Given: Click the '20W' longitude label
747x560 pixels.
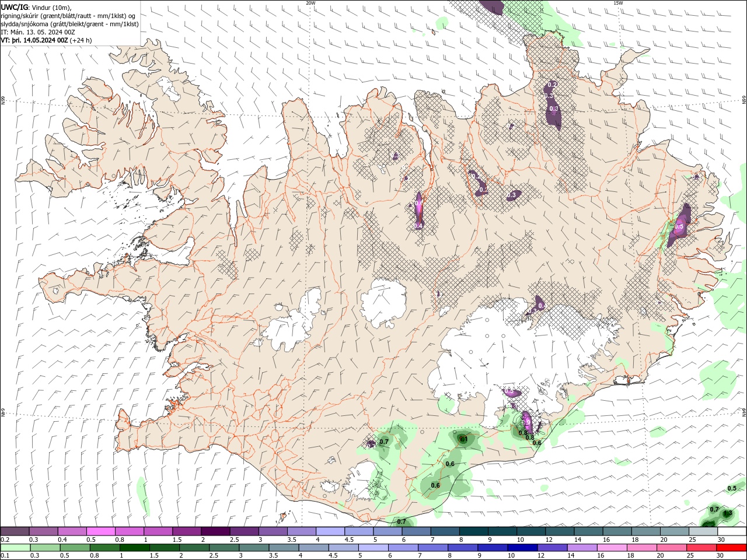Looking at the screenshot, I should coord(310,3).
